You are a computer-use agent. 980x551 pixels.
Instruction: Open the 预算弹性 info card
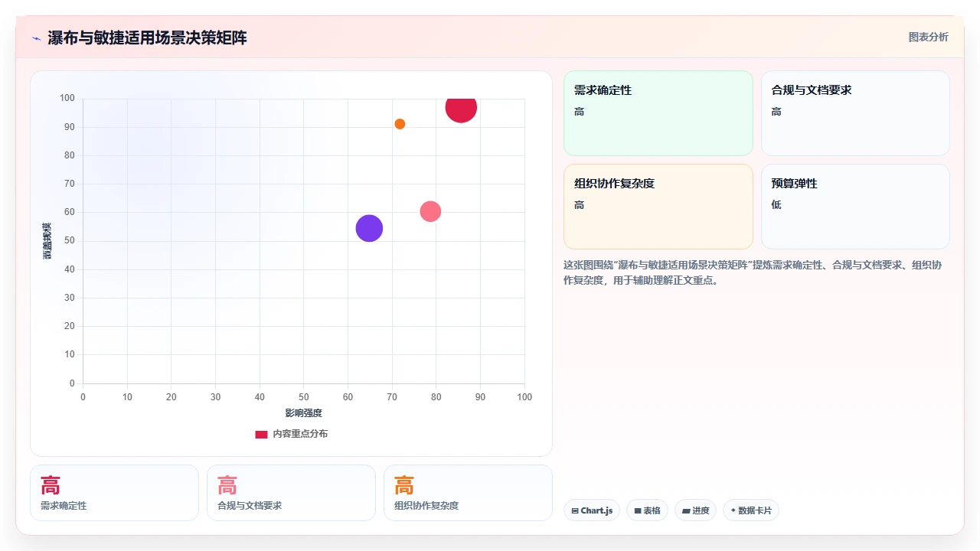(x=855, y=207)
